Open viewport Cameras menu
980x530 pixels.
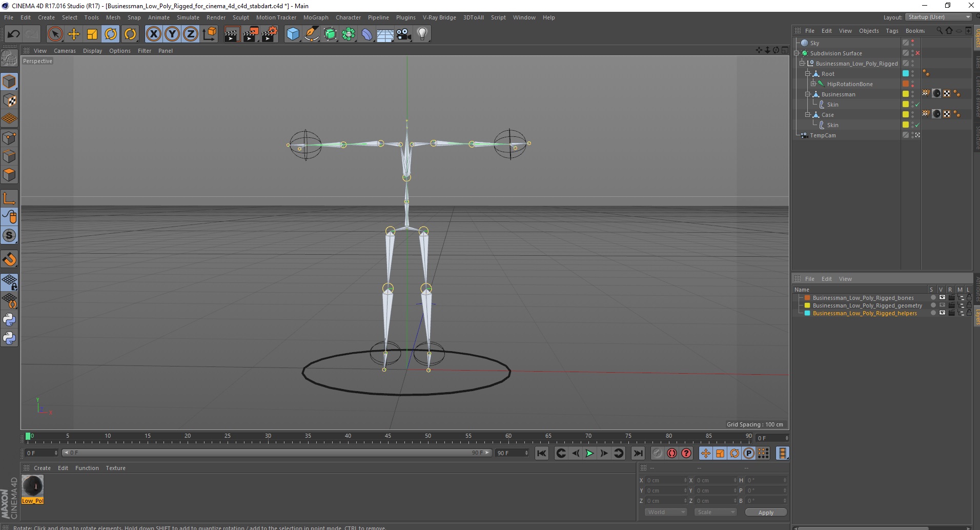pos(65,51)
